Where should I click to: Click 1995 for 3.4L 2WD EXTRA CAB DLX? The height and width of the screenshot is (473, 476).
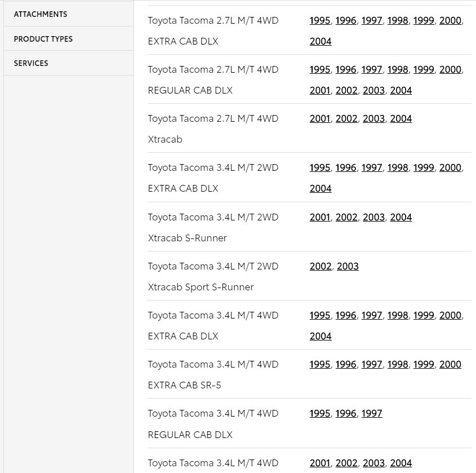pyautogui.click(x=319, y=167)
